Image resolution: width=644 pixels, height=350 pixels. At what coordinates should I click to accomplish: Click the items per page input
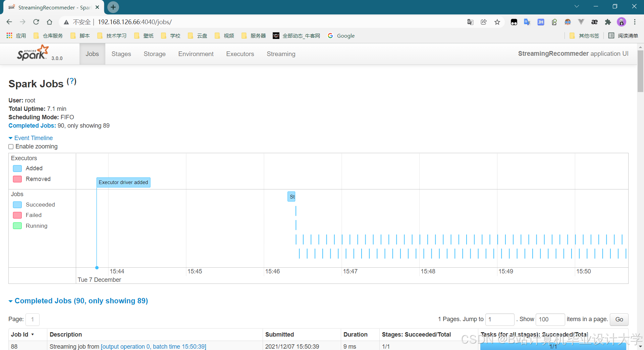coord(550,319)
